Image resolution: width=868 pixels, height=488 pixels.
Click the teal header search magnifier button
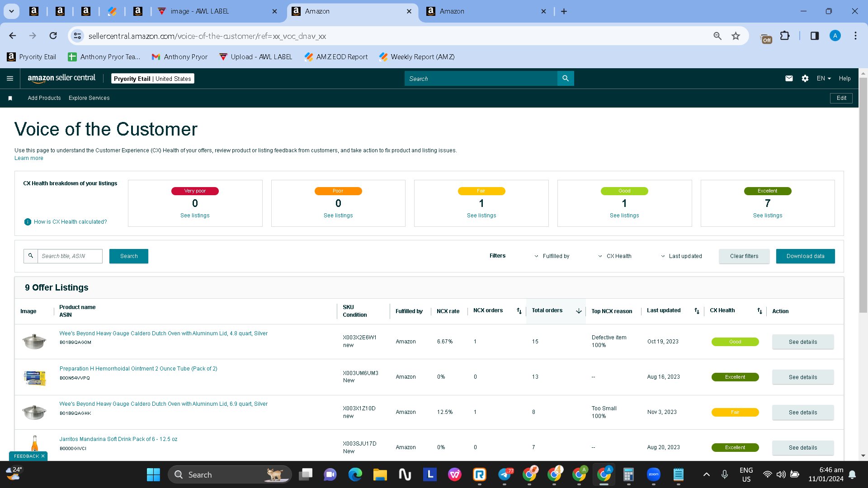click(x=566, y=79)
